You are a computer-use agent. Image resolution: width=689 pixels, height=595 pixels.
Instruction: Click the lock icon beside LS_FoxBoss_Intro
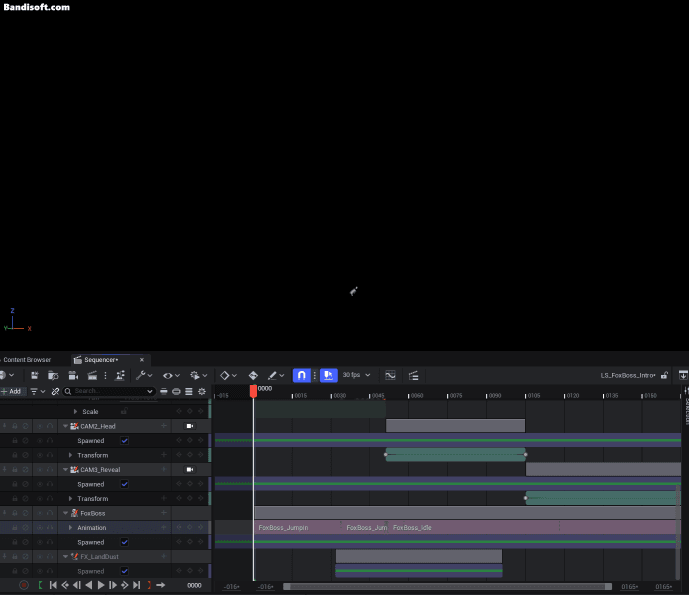tap(664, 375)
